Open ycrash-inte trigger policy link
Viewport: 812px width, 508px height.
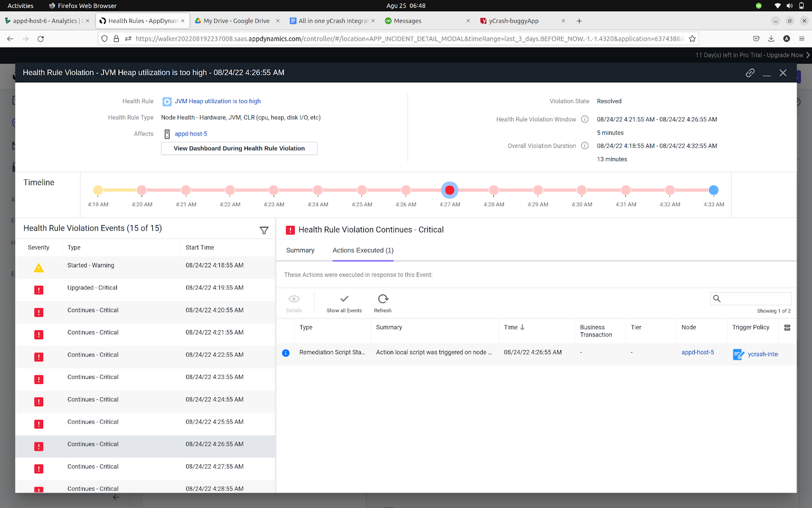[x=763, y=354]
